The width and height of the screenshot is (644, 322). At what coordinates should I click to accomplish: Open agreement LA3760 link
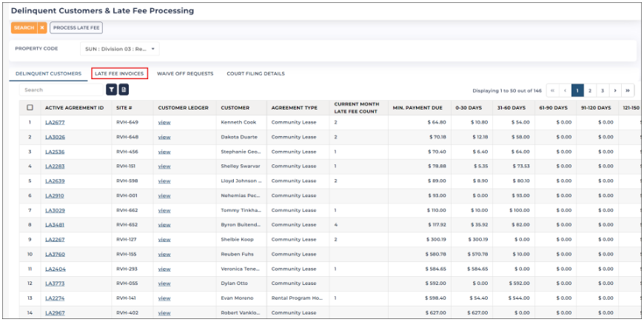[55, 254]
